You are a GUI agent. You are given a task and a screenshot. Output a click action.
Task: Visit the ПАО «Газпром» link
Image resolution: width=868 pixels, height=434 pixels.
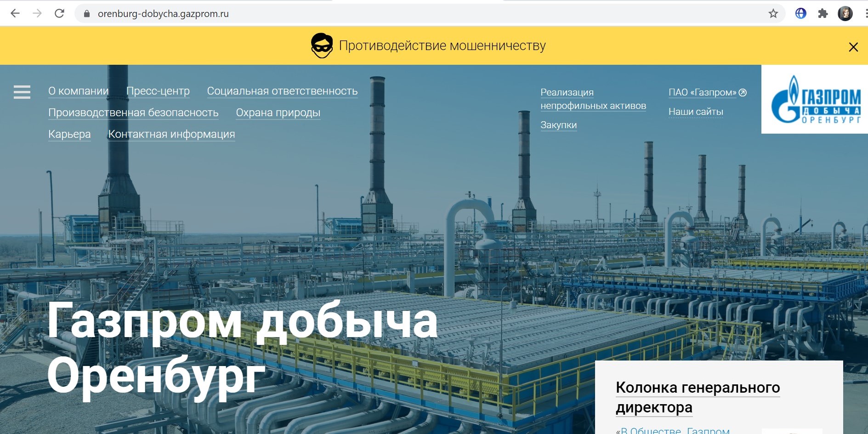click(702, 92)
